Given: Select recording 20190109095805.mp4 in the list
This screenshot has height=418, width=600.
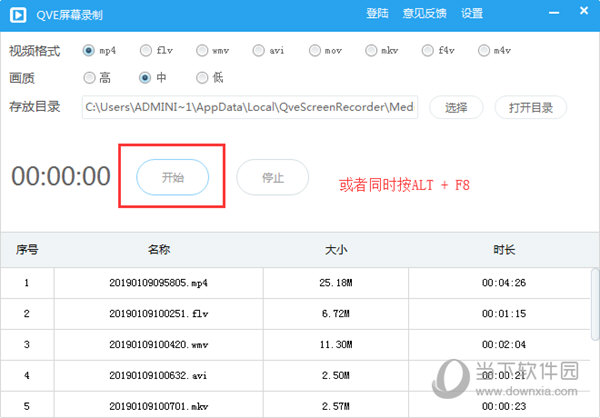Looking at the screenshot, I should pos(165,283).
